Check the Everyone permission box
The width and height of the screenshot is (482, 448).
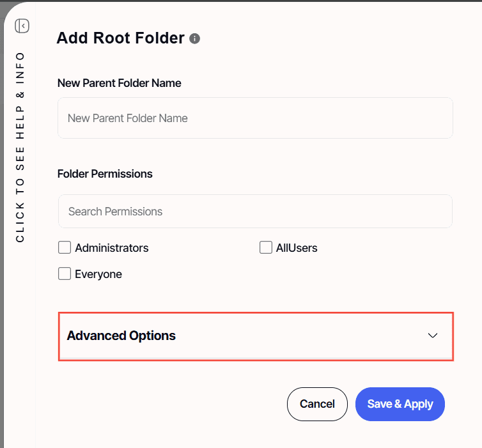[65, 274]
